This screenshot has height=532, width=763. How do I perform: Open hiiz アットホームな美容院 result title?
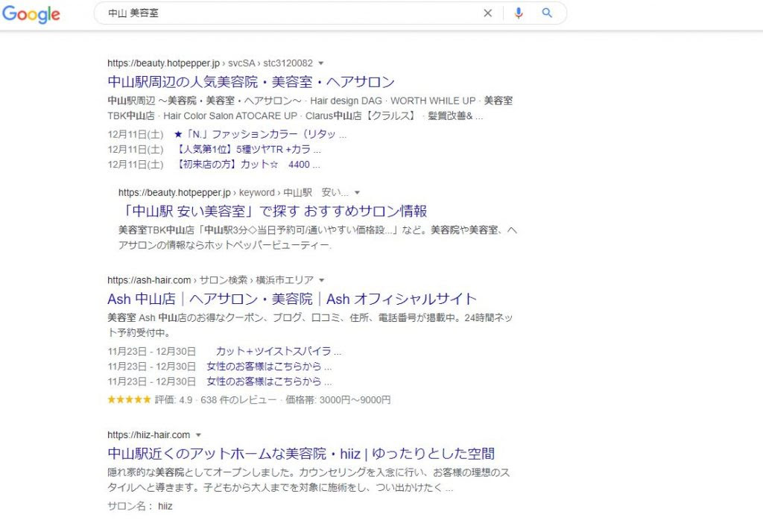(x=301, y=454)
